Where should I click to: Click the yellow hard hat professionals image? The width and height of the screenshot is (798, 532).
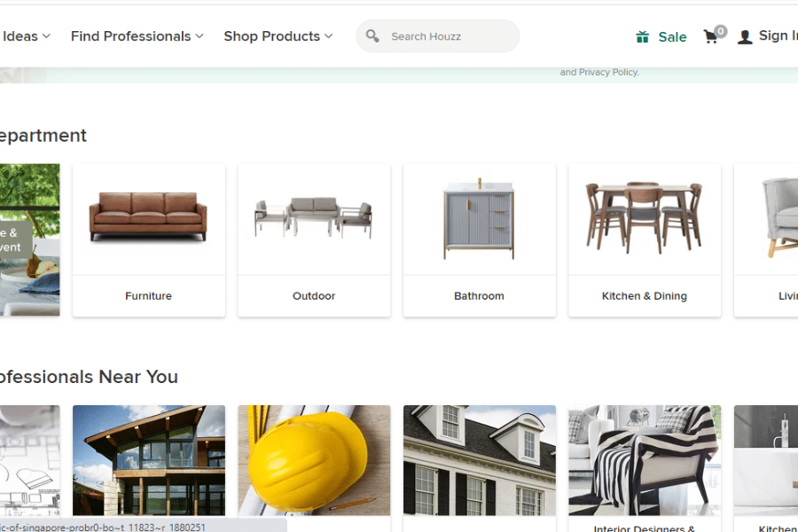(x=314, y=460)
